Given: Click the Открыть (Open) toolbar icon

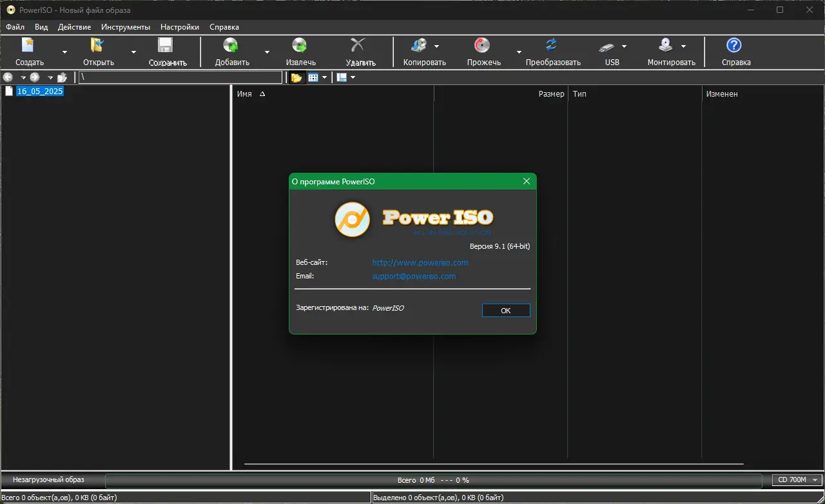Looking at the screenshot, I should 97,46.
